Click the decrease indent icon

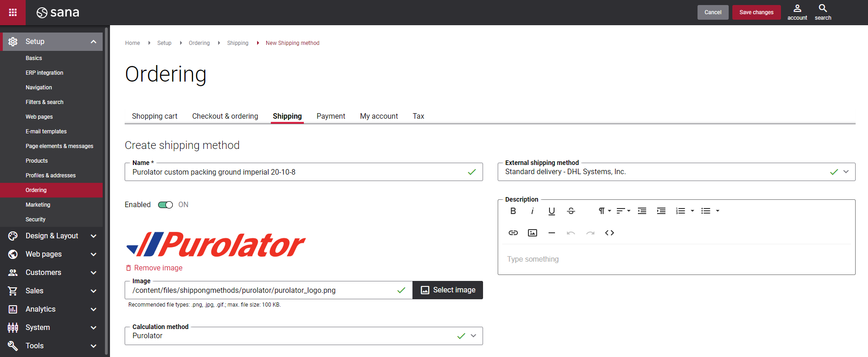click(642, 211)
